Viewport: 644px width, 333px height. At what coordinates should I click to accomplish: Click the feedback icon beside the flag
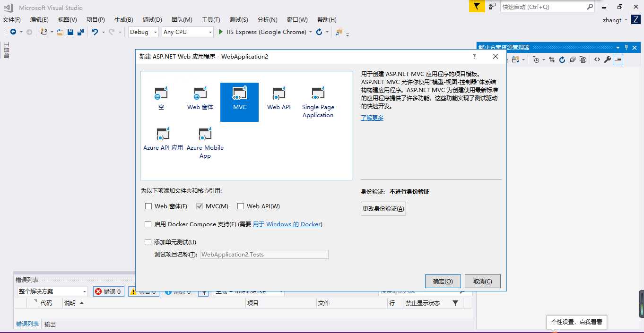(x=492, y=7)
